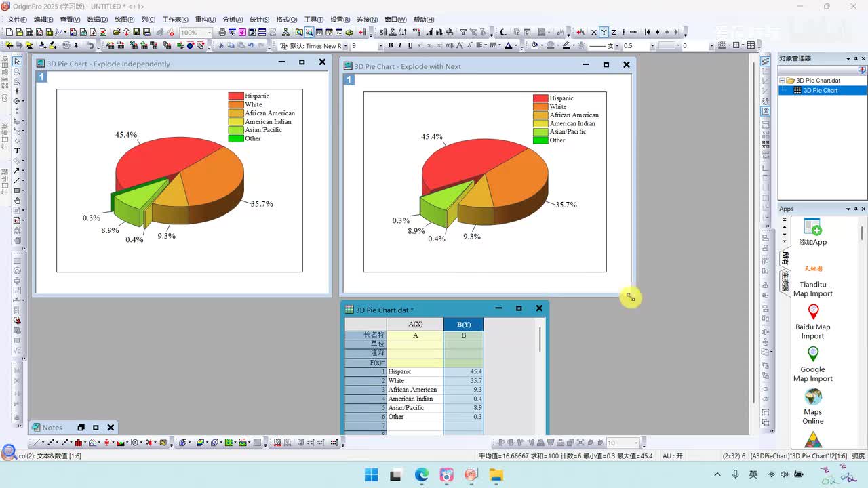868x488 pixels.
Task: Open Microsoft Edge from the taskbar
Action: (x=421, y=474)
